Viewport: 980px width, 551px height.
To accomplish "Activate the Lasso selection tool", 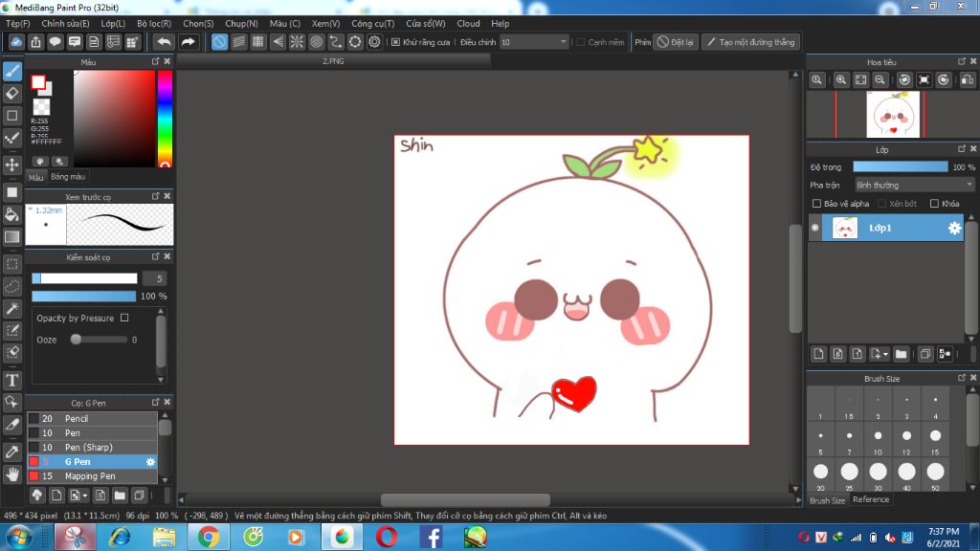I will tap(12, 286).
